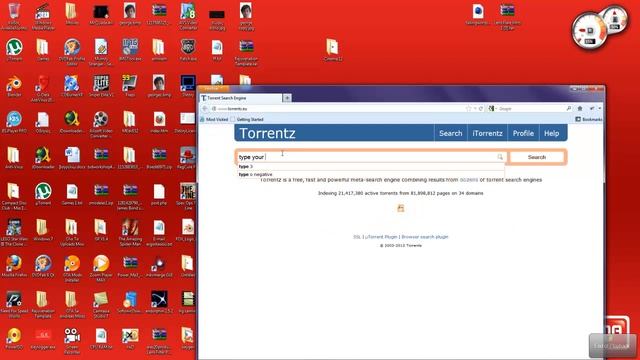Open the orange Firefox menu button
This screenshot has height=360, width=640.
[213, 89]
